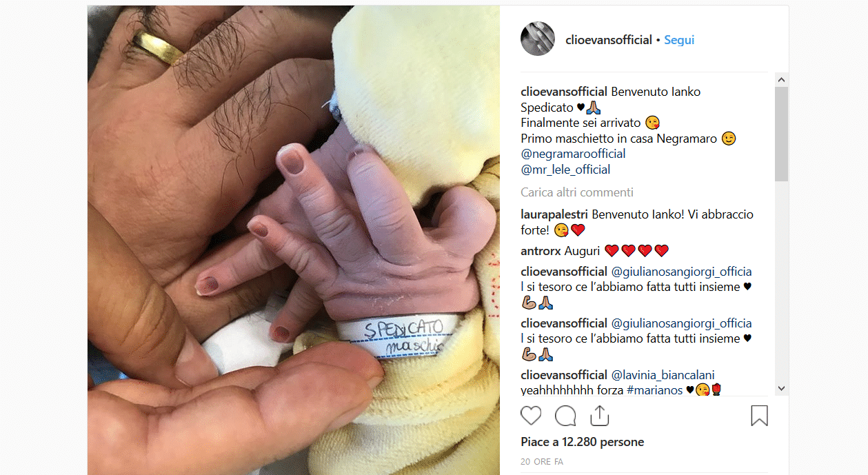Image resolution: width=868 pixels, height=475 pixels.
Task: Click the baby hand photo
Action: tap(294, 240)
